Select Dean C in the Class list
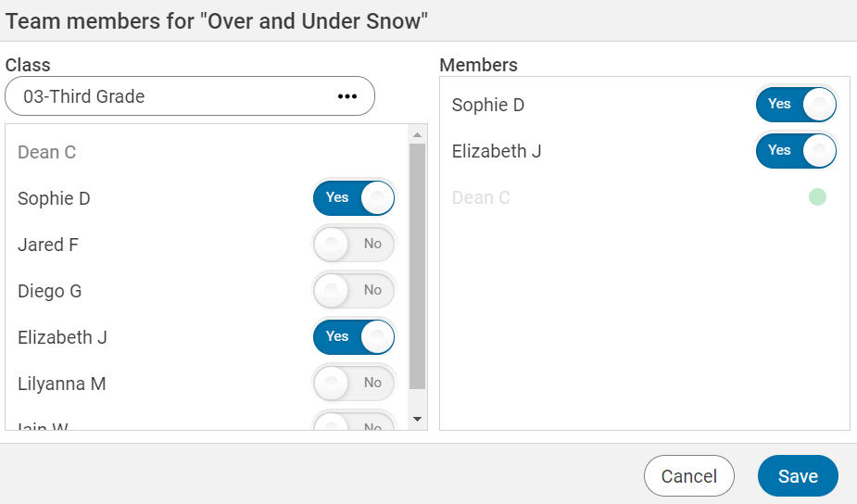The width and height of the screenshot is (857, 504). (x=47, y=153)
